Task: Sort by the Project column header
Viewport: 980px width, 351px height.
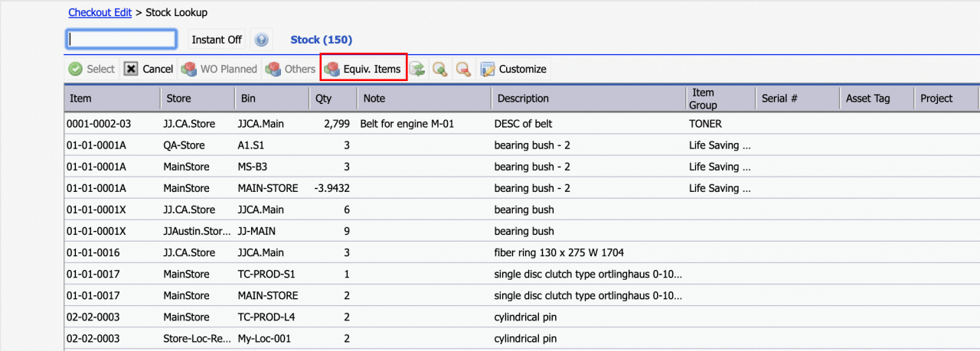Action: (x=946, y=98)
